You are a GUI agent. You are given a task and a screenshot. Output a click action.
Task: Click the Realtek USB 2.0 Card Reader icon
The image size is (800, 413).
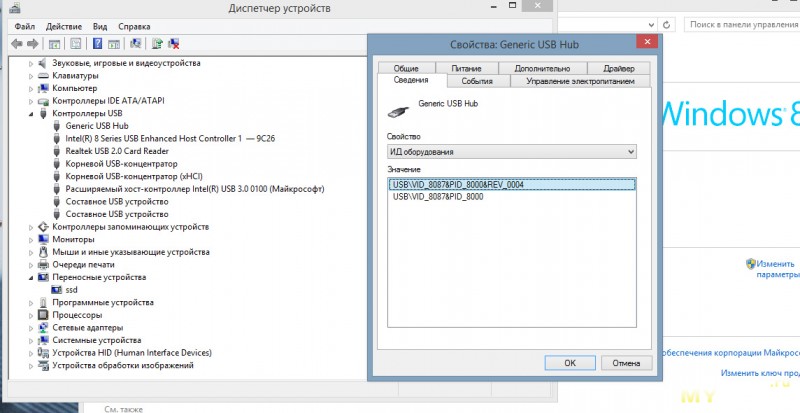[x=57, y=151]
